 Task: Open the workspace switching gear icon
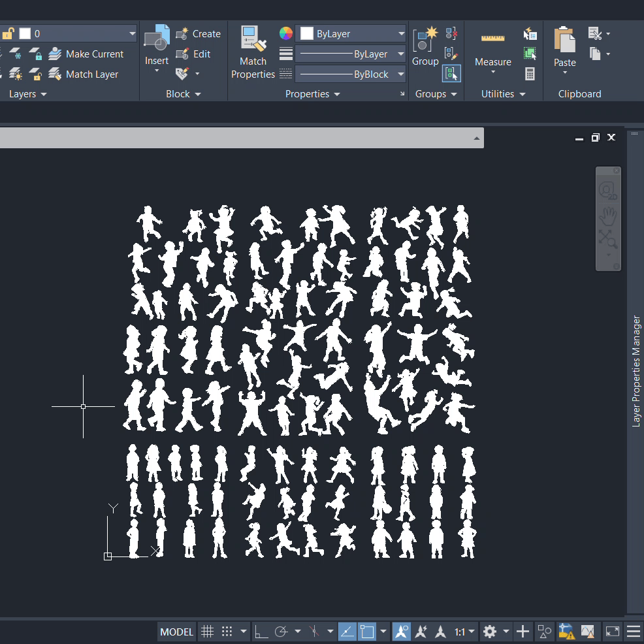[x=489, y=632]
